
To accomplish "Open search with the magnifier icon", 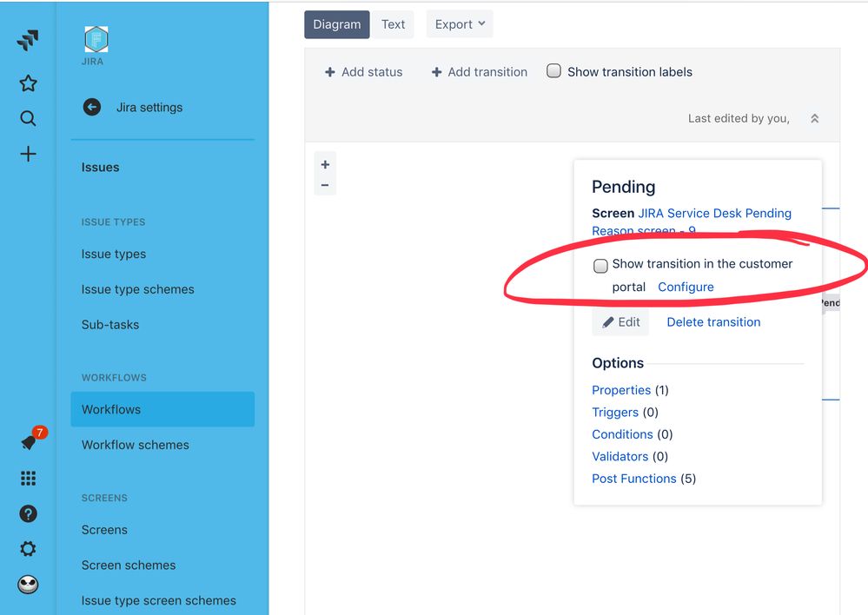I will click(28, 118).
